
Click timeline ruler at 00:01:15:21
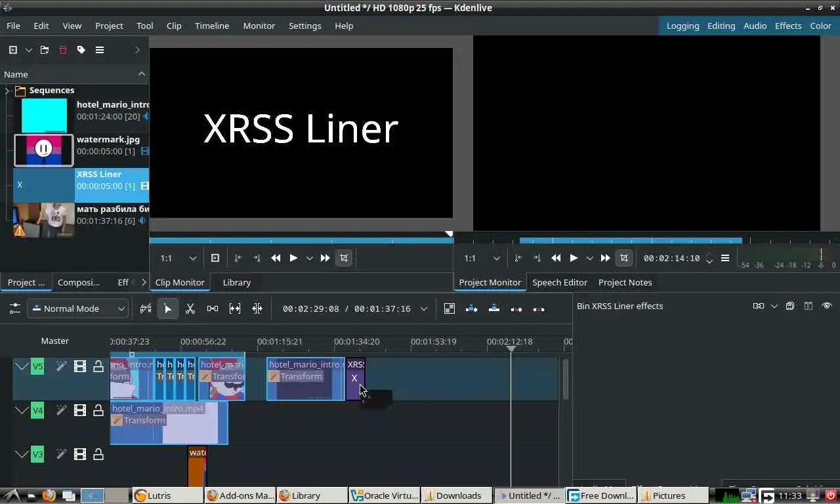coord(280,341)
